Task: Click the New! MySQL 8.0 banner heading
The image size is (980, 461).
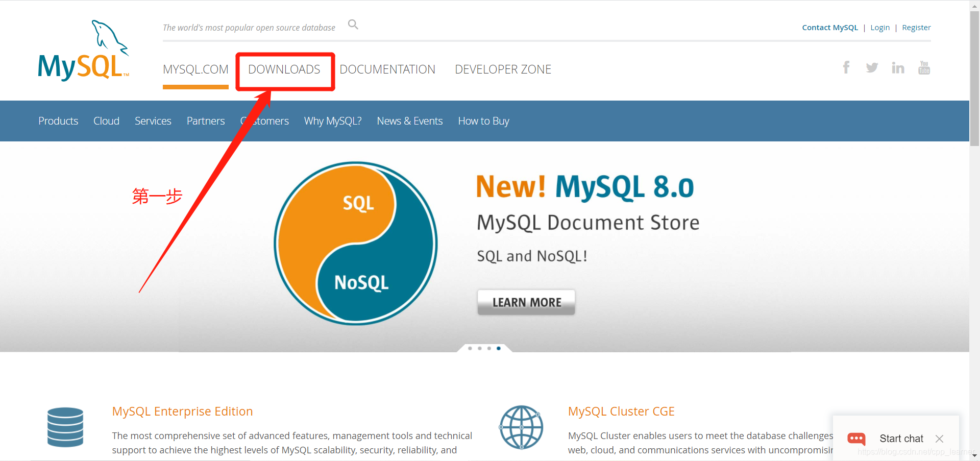Action: click(585, 186)
